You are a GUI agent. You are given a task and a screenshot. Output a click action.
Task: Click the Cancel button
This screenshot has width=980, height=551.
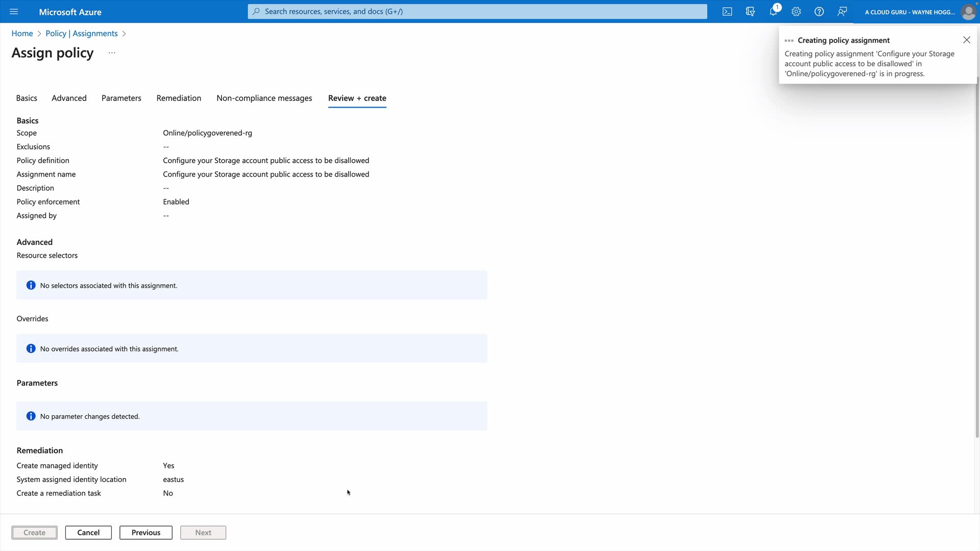88,533
